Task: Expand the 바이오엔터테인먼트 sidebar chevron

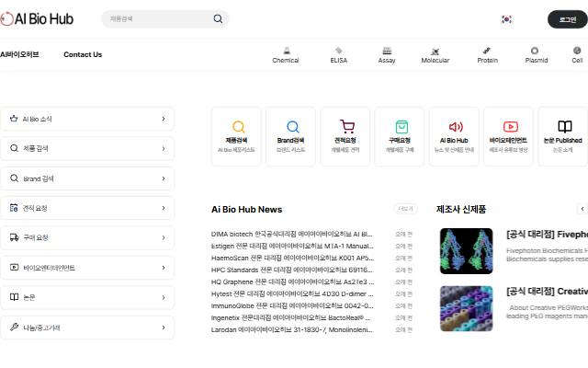Action: (164, 268)
